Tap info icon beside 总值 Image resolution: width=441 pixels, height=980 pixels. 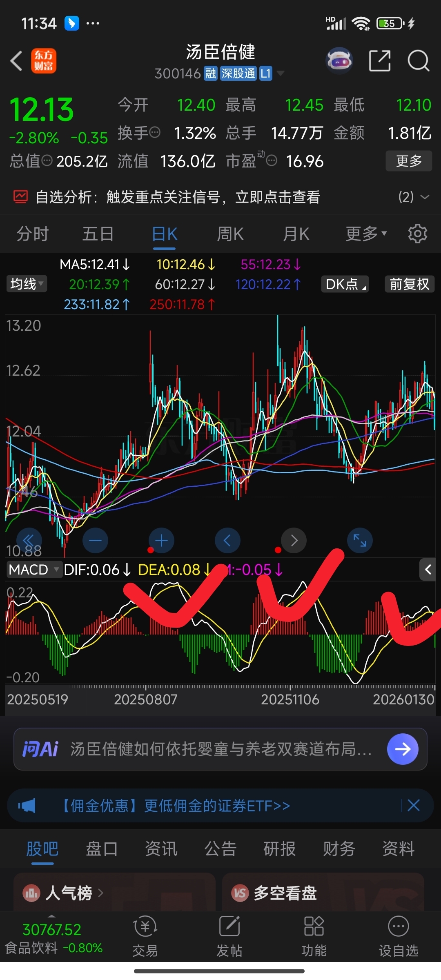click(x=47, y=160)
